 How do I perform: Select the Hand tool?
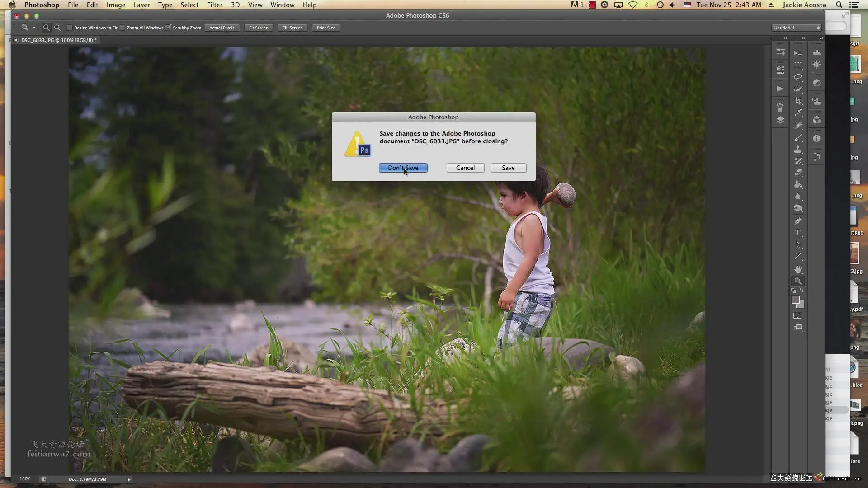[798, 269]
